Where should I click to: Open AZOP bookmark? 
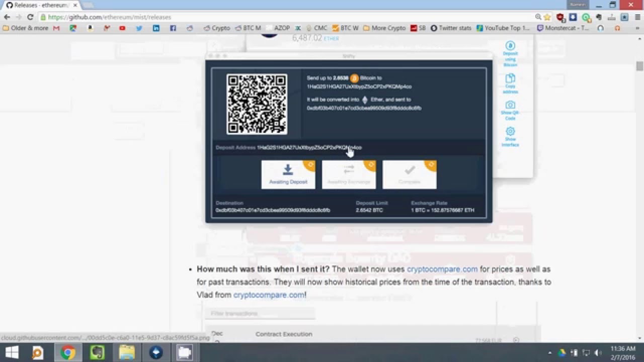277,28
